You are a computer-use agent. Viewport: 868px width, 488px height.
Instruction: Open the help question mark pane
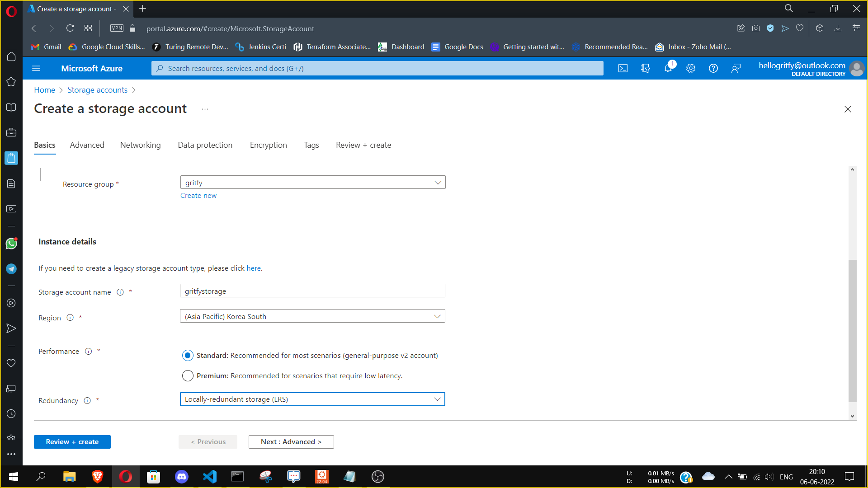[713, 68]
